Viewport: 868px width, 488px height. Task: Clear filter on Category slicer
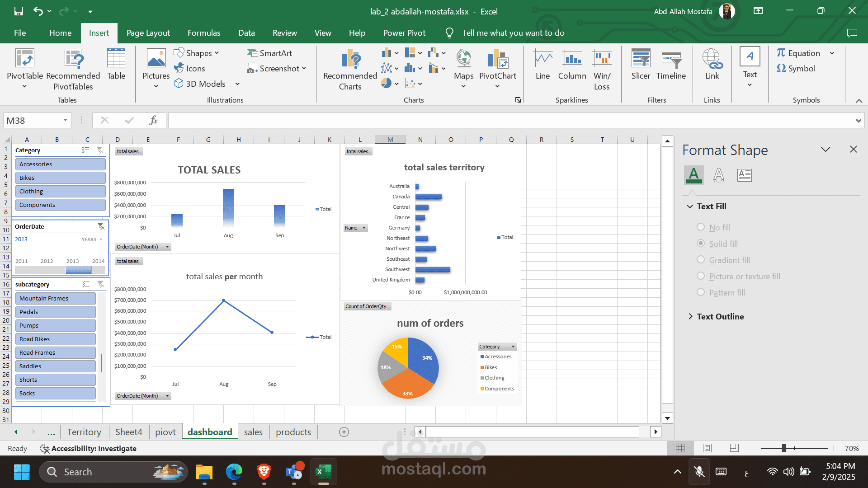coord(100,150)
